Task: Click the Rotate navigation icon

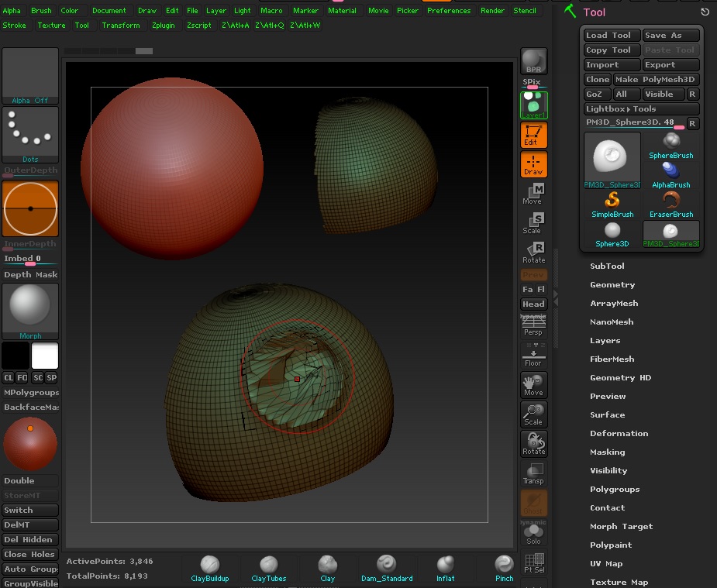Action: 533,444
